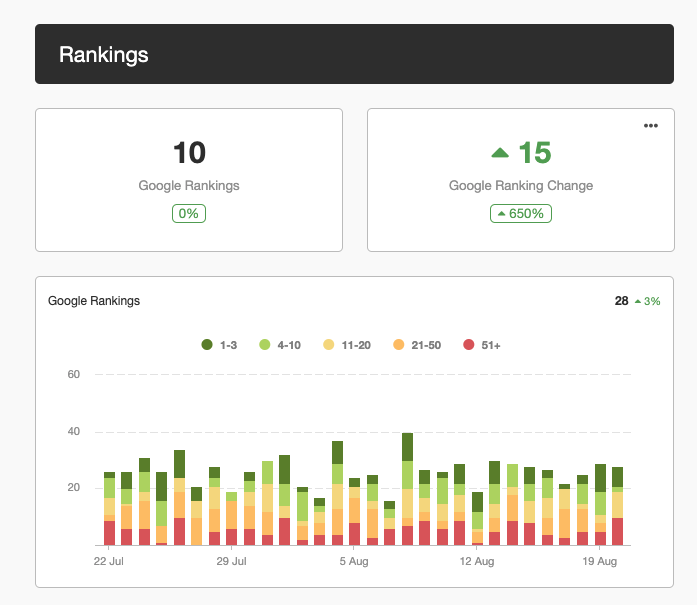Click the 12 Aug axis label
This screenshot has width=697, height=605.
pos(477,561)
